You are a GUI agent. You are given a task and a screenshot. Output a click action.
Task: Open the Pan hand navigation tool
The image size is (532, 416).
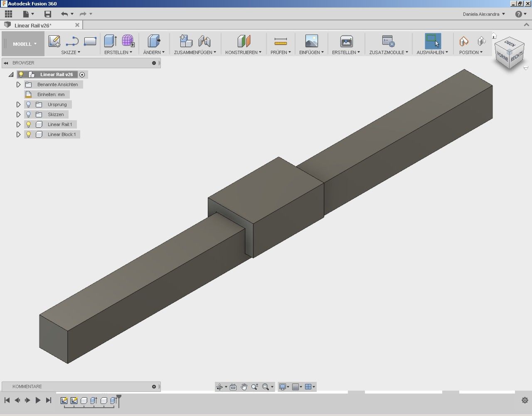tap(244, 387)
